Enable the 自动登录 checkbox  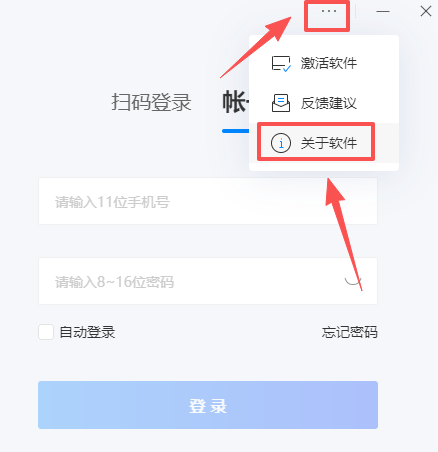click(46, 332)
